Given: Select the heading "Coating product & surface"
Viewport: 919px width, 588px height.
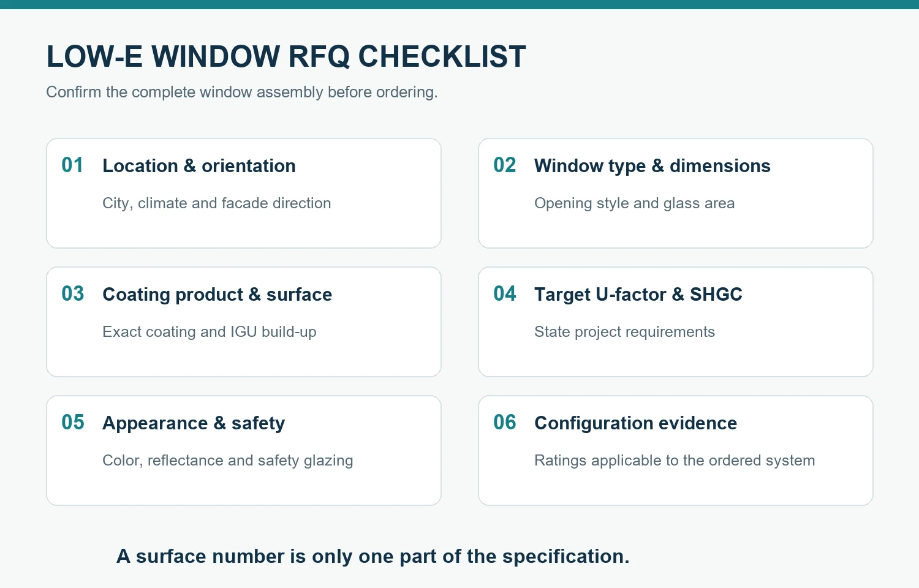Looking at the screenshot, I should coord(217,295).
